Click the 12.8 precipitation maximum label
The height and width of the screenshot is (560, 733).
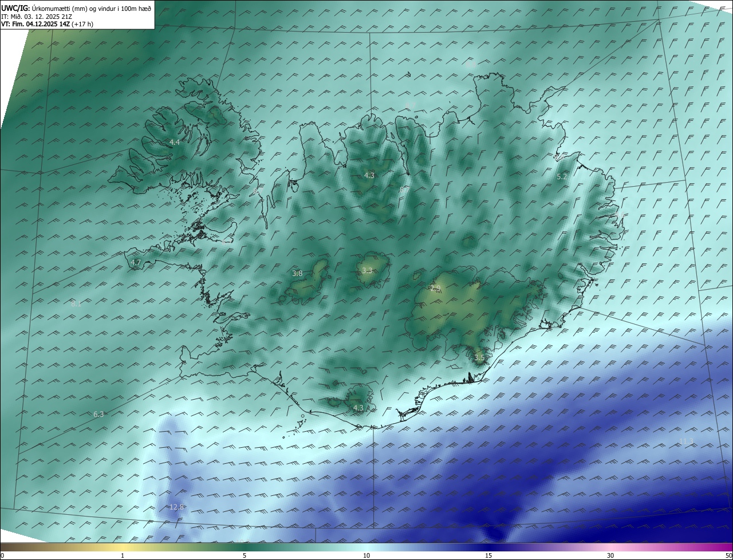[176, 507]
